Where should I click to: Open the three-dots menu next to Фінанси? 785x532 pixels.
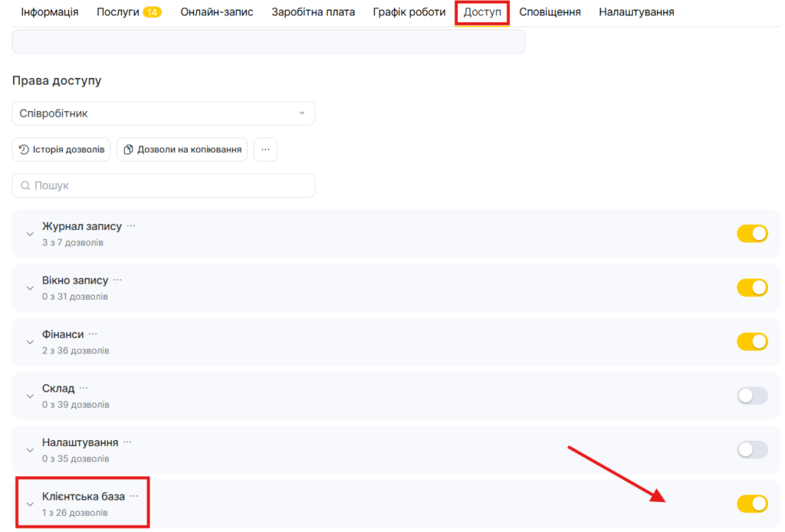(x=93, y=334)
